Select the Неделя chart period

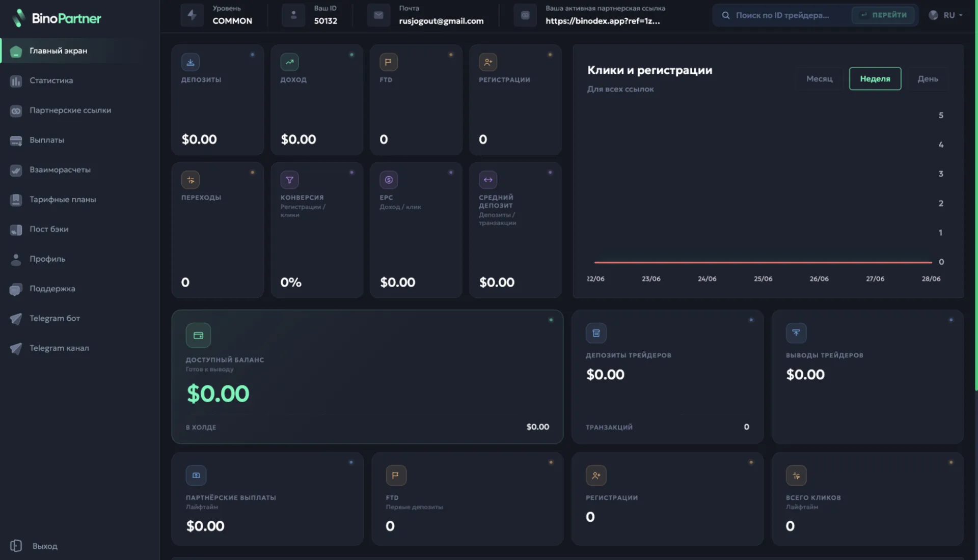pyautogui.click(x=875, y=79)
